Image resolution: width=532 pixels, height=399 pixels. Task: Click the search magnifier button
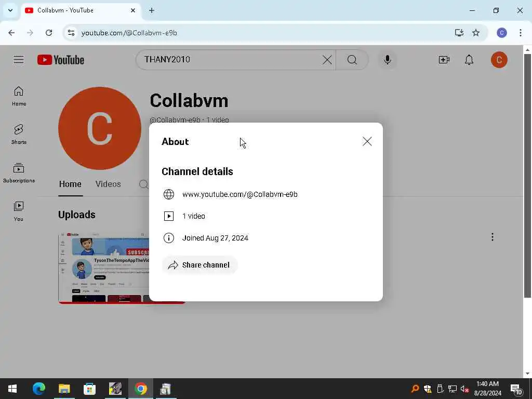tap(352, 60)
